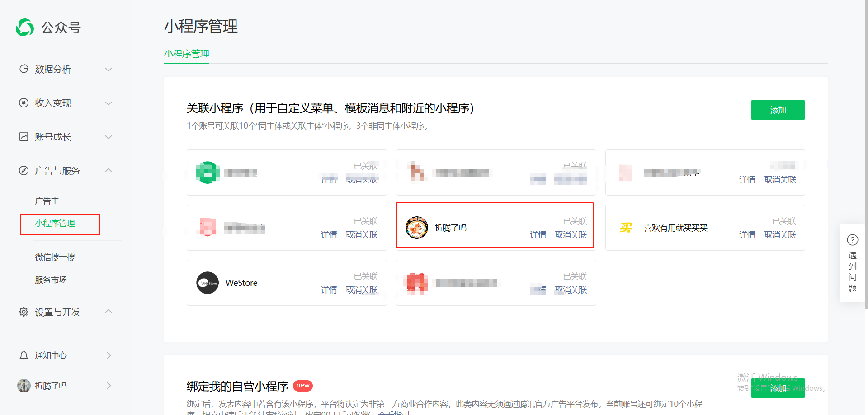Screen dimensions: 868x415
Task: Open the 遇到问题 help panel
Action: click(853, 263)
